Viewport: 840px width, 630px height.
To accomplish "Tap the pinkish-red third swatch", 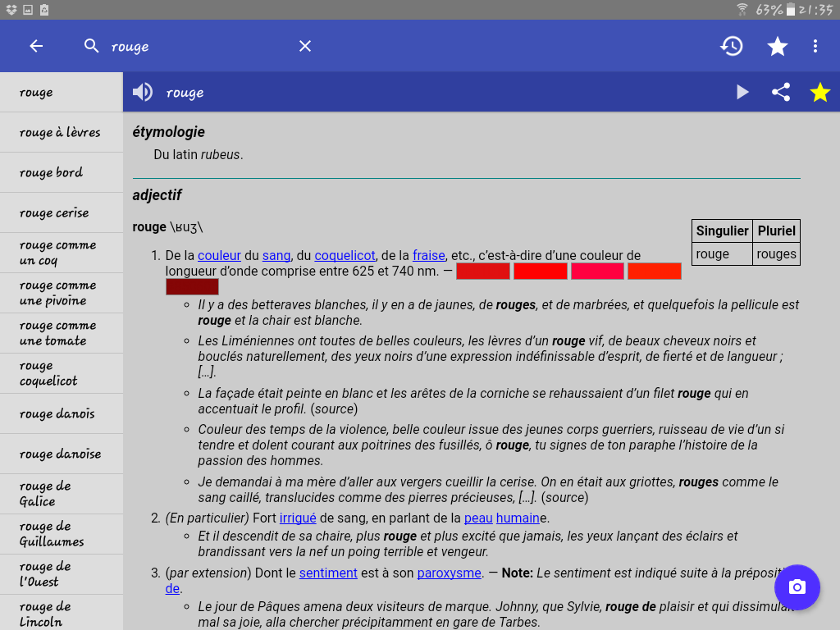I will click(x=597, y=271).
